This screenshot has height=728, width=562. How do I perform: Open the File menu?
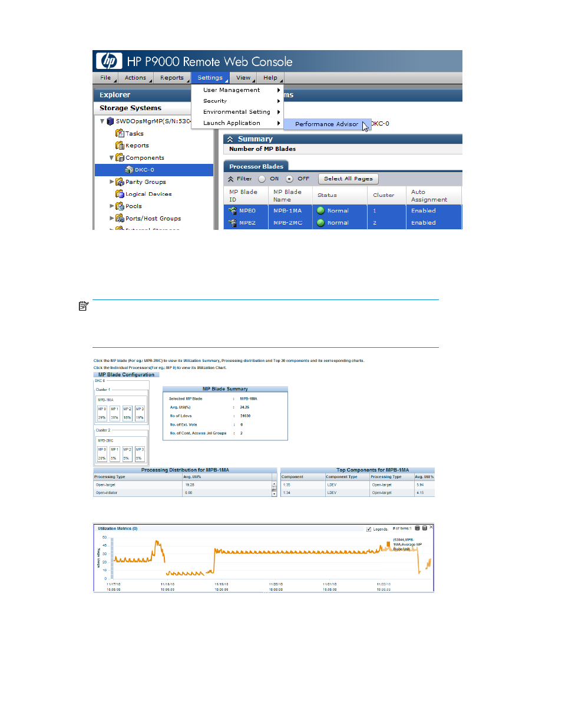coord(106,78)
